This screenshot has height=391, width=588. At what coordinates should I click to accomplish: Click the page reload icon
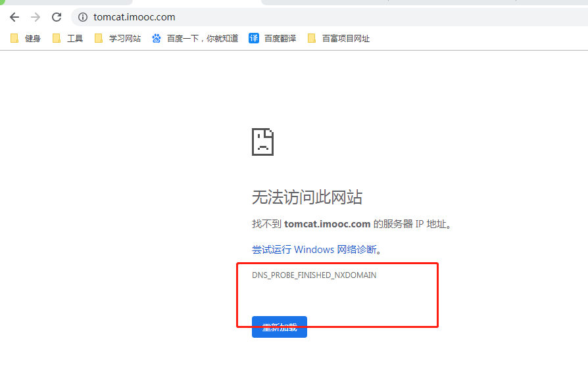(56, 17)
